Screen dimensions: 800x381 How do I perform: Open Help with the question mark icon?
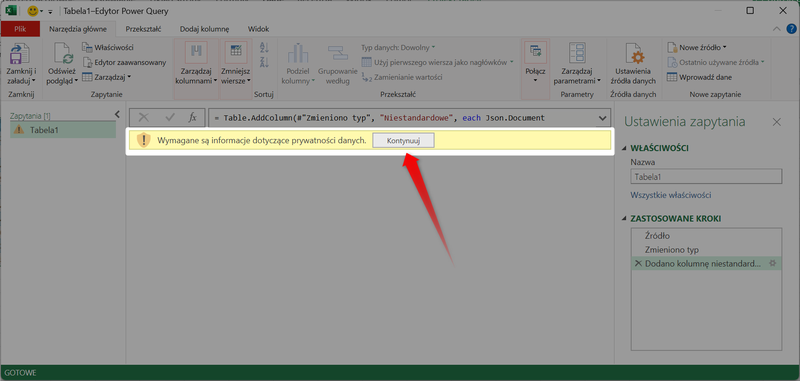[791, 30]
